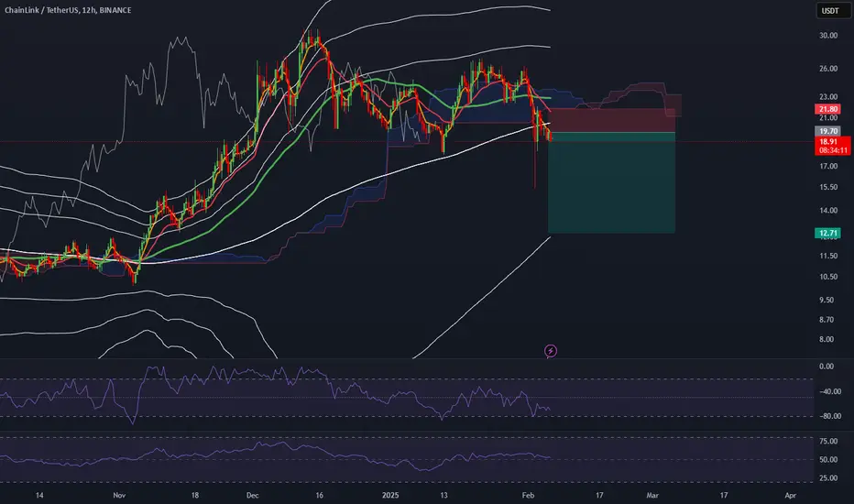Click the gray 19.70 entry price label
Viewport: 854px width, 504px height.
(828, 131)
